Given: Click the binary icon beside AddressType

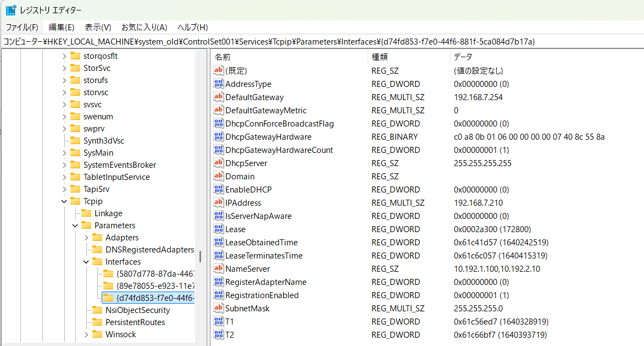Looking at the screenshot, I should pos(219,84).
